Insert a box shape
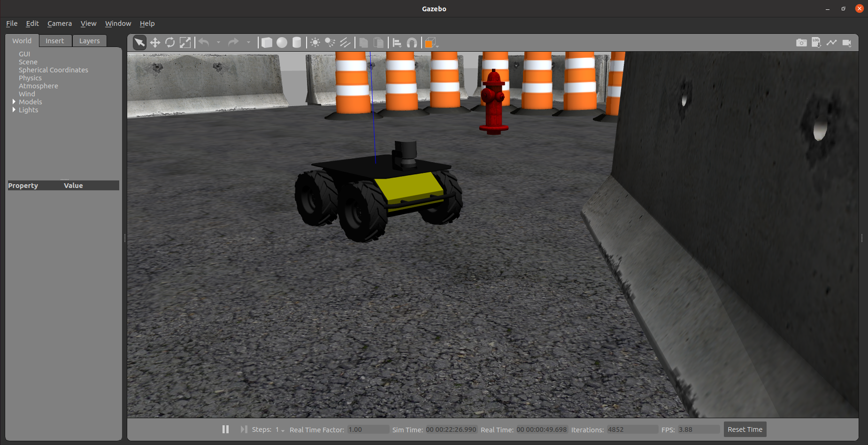The width and height of the screenshot is (868, 445). (267, 43)
